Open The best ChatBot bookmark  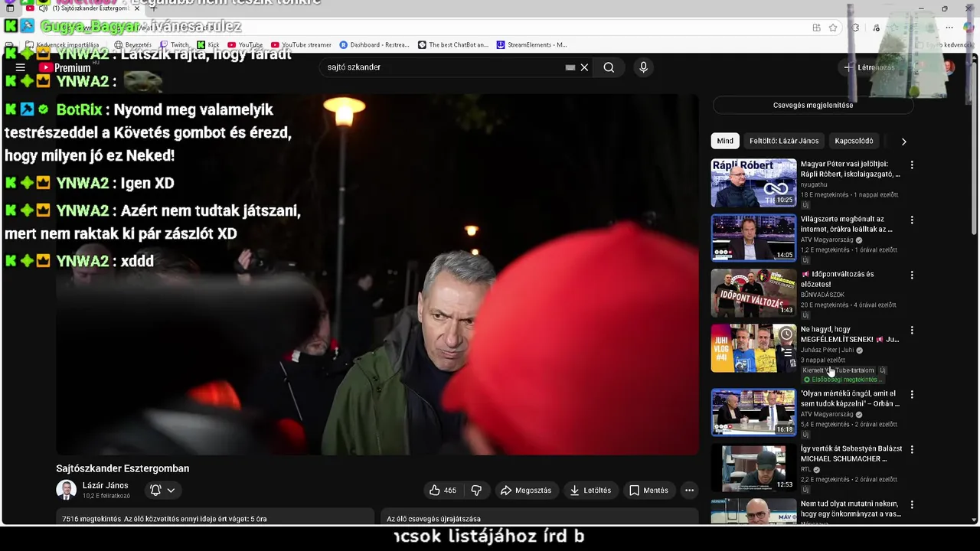pyautogui.click(x=453, y=44)
